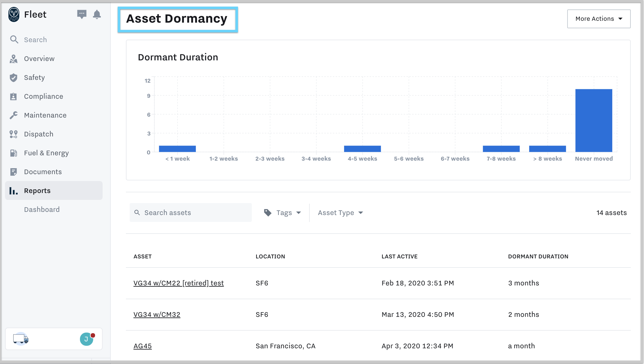Click the > 8 weeks chart bar
The image size is (644, 364).
tap(547, 149)
